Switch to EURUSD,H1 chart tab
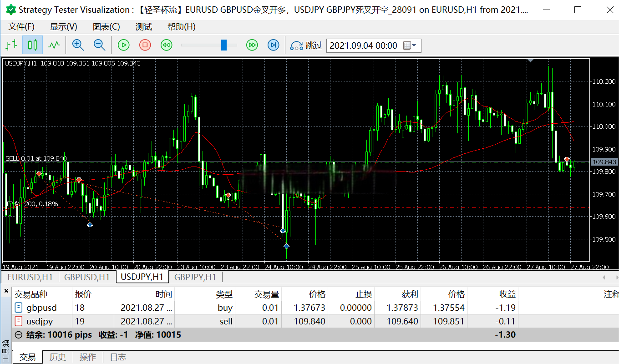The width and height of the screenshot is (619, 364). click(30, 277)
